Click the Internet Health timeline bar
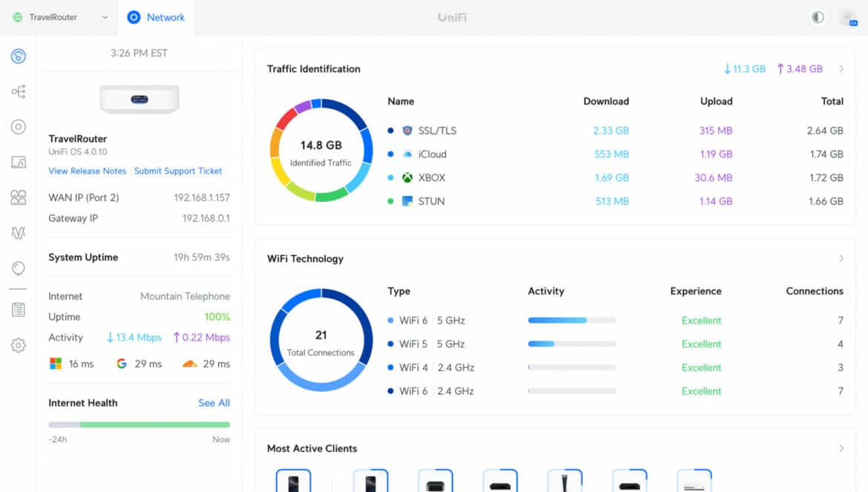This screenshot has width=868, height=492. click(x=139, y=425)
